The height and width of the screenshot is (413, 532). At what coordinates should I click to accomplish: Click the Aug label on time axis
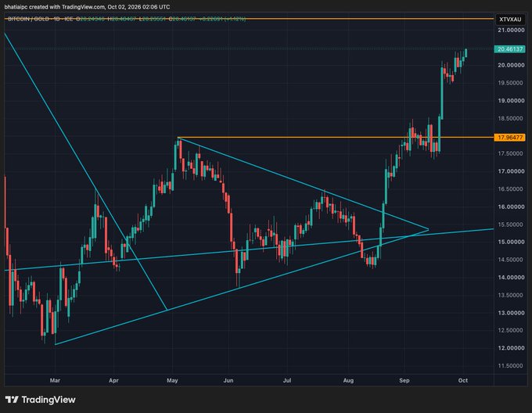pyautogui.click(x=348, y=380)
